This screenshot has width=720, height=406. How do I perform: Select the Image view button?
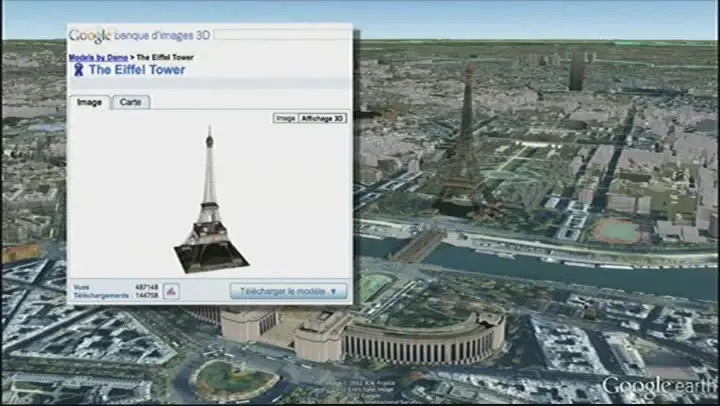286,118
